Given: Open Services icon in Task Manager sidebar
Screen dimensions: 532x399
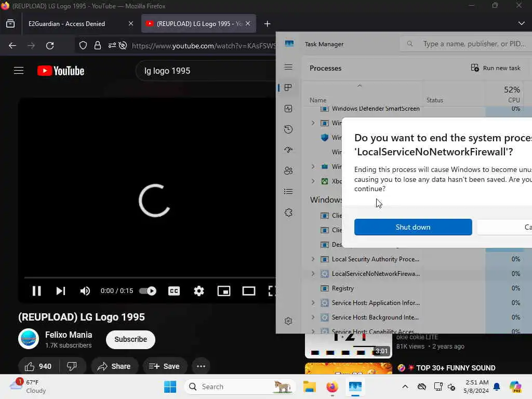Looking at the screenshot, I should point(288,212).
